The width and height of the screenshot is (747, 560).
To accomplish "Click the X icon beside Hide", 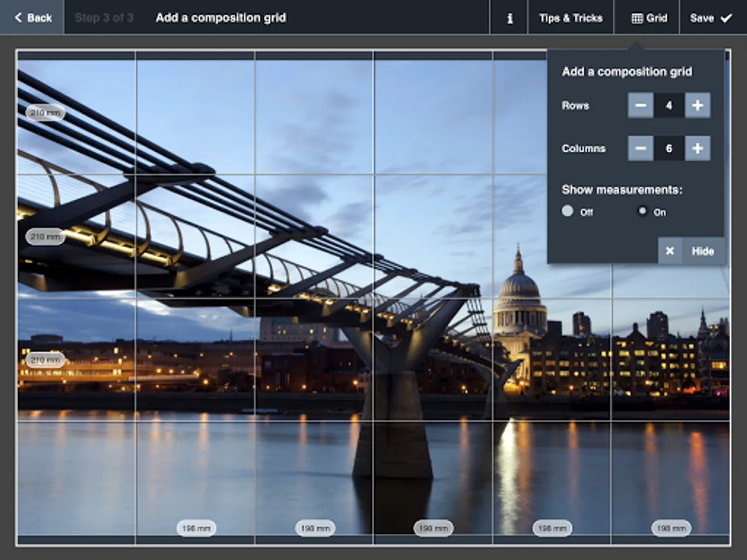I will pos(670,251).
